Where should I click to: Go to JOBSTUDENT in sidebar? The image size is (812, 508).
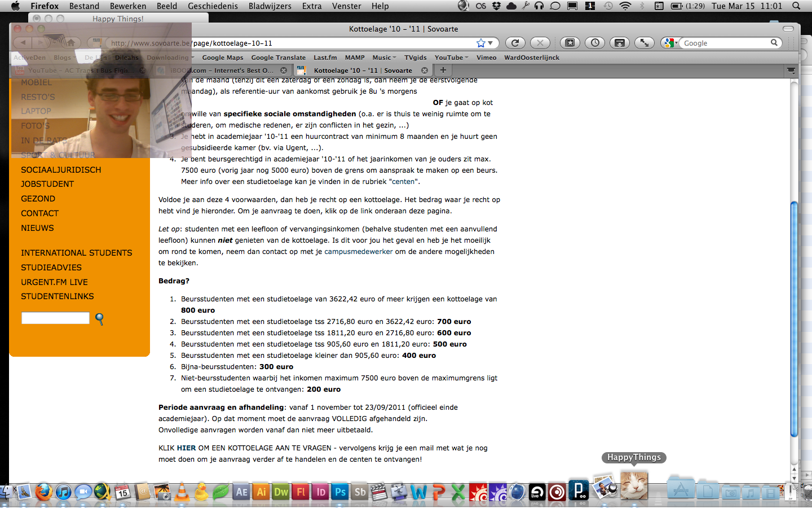click(47, 184)
